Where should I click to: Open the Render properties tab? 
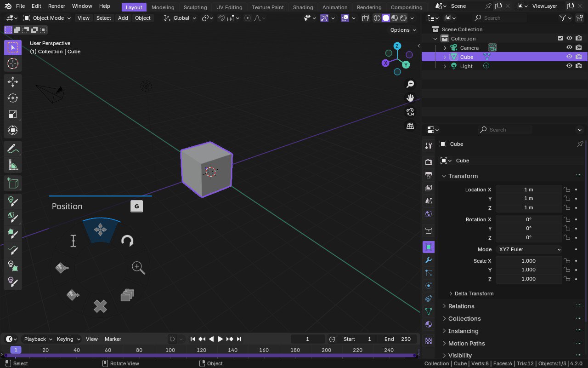point(429,162)
